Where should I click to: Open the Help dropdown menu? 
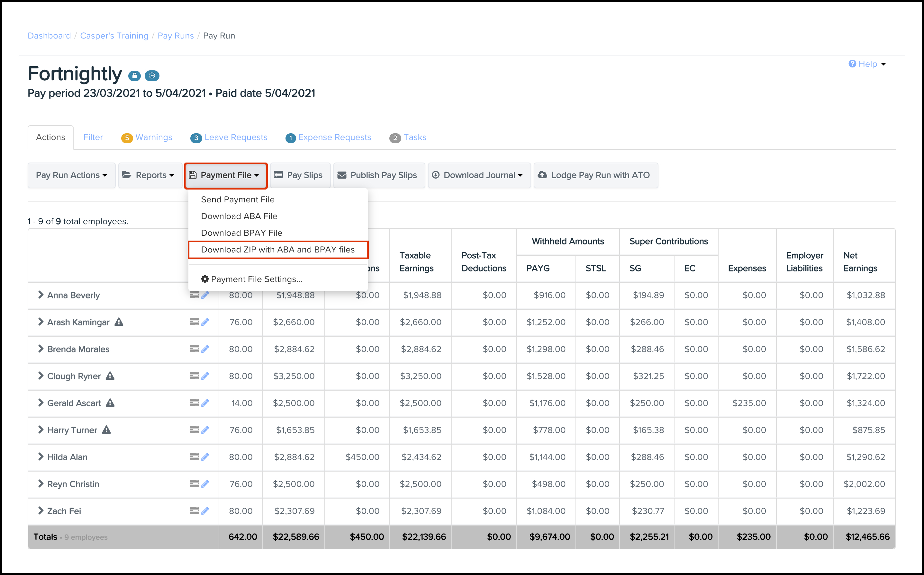coord(867,64)
